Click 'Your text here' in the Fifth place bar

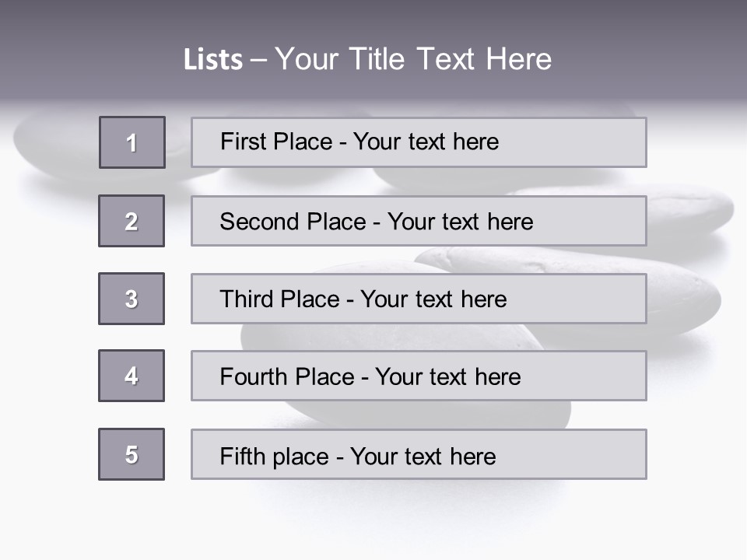pos(423,456)
